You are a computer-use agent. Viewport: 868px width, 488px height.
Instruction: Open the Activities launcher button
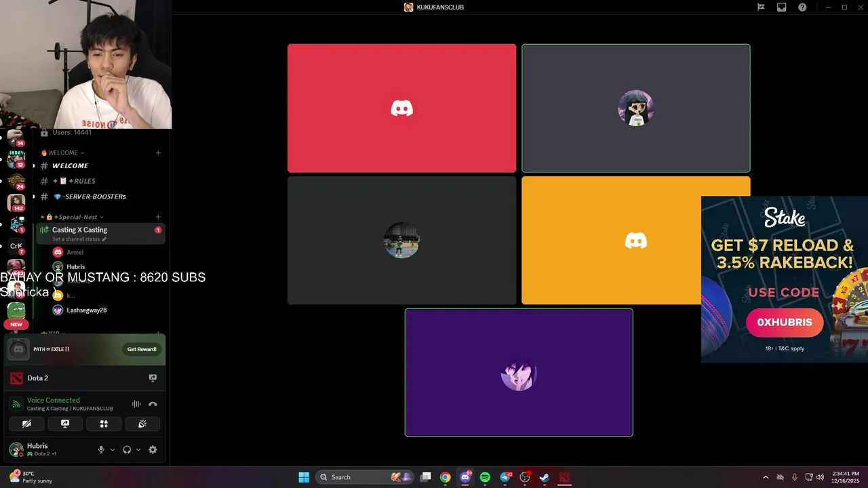pyautogui.click(x=104, y=424)
